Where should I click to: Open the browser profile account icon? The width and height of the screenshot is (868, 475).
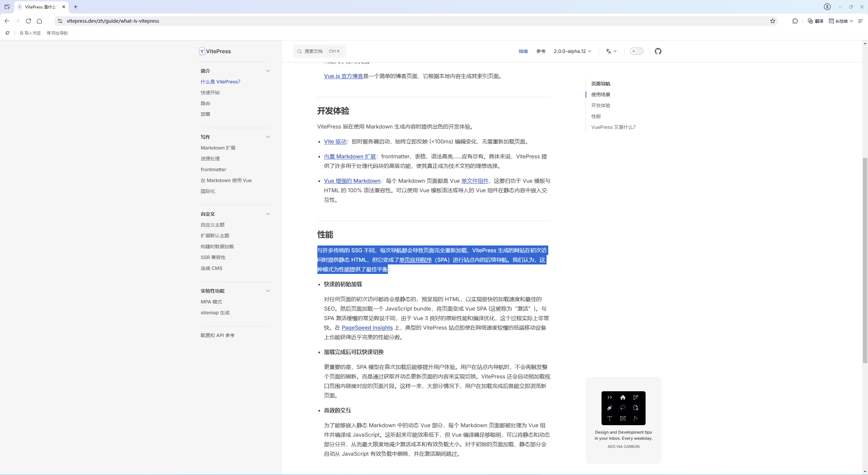pyautogui.click(x=827, y=7)
